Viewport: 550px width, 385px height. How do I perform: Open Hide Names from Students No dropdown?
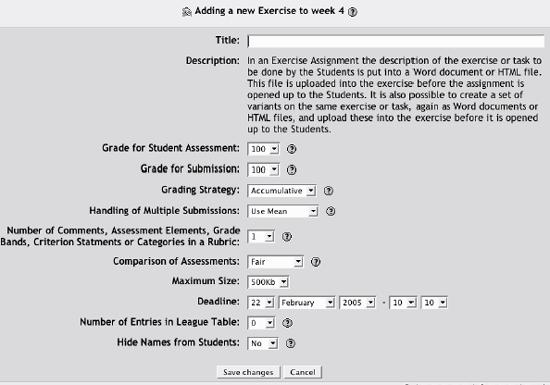pos(263,343)
